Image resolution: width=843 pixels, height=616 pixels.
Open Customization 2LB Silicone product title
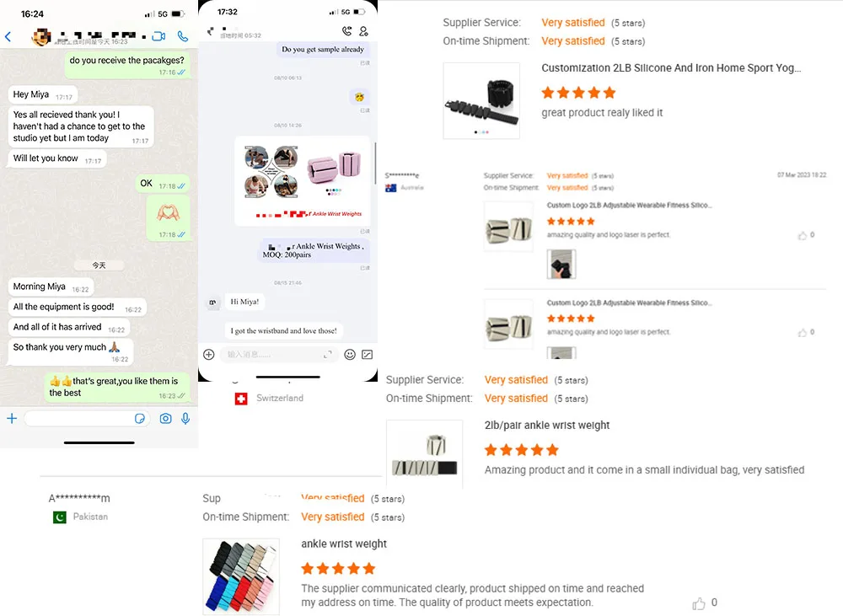pyautogui.click(x=671, y=67)
